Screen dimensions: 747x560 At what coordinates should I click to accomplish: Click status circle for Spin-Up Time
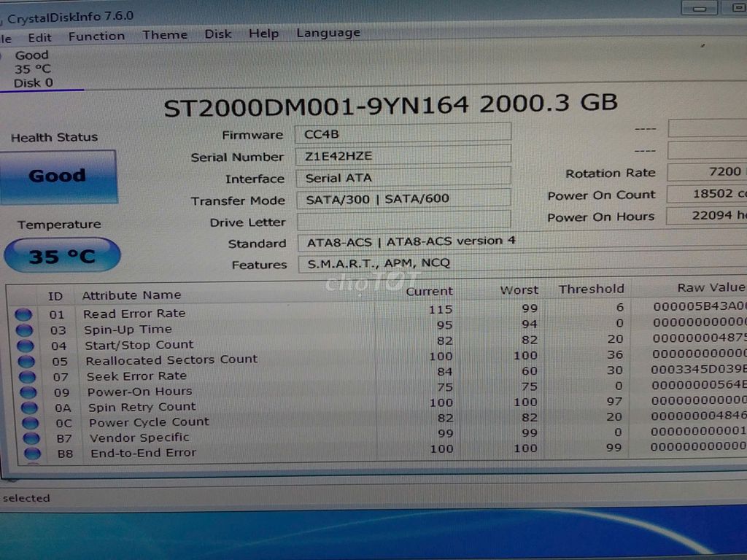tap(24, 330)
